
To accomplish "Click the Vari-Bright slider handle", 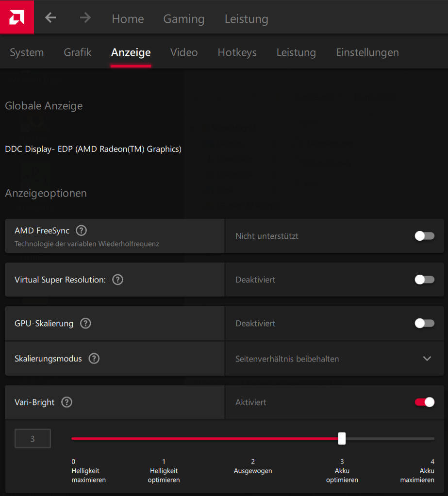I will point(342,438).
